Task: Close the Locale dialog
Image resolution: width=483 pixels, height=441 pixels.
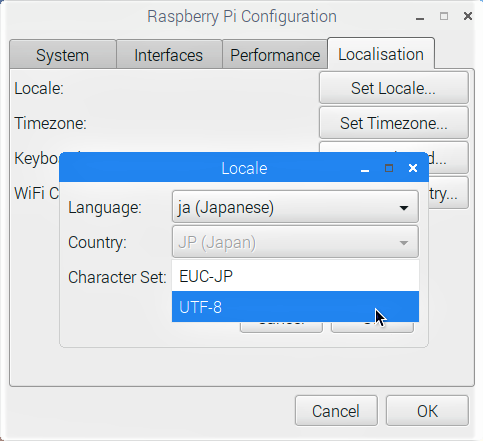Action: [x=413, y=168]
